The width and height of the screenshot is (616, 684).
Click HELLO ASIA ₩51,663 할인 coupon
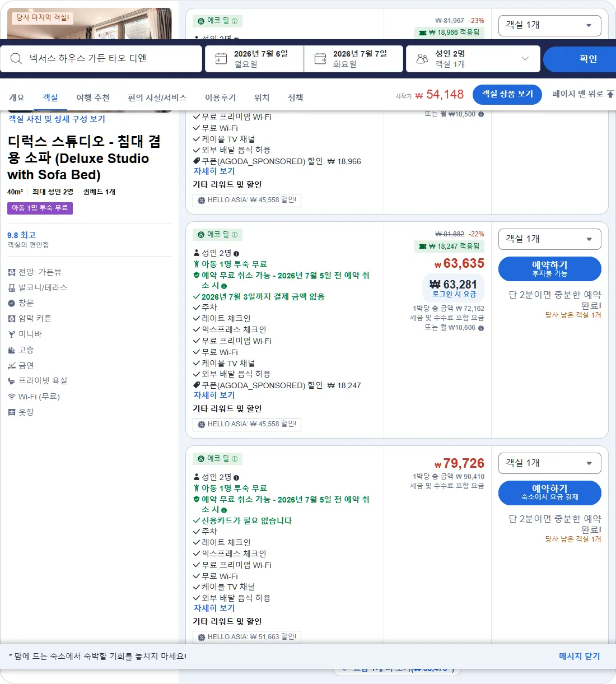tap(247, 637)
